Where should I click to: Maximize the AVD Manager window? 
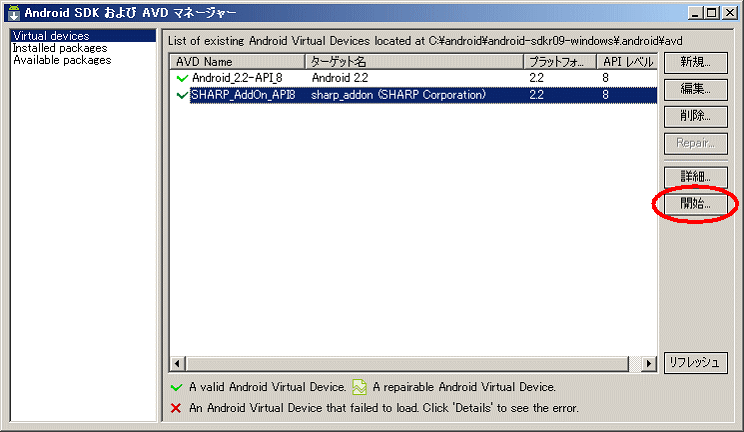click(x=712, y=13)
